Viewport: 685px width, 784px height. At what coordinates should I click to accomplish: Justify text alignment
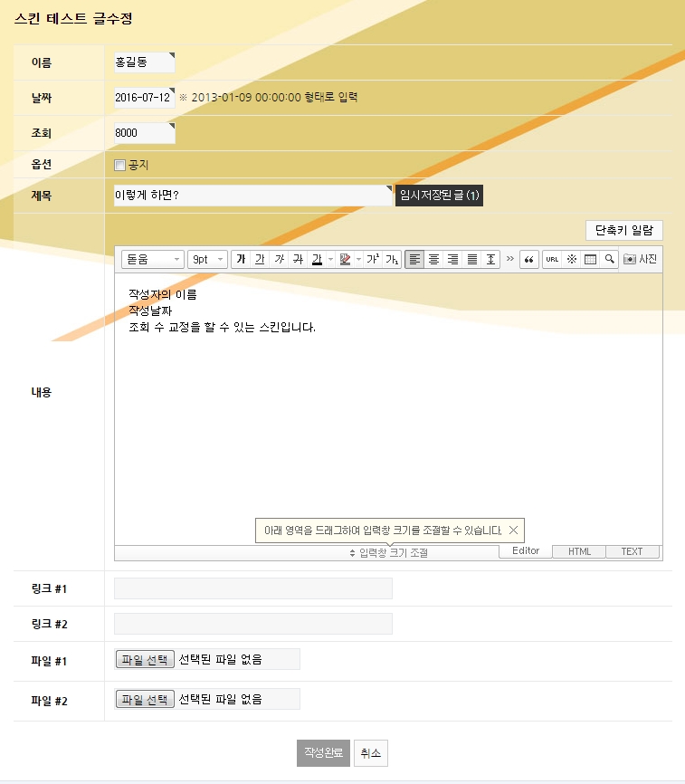tap(471, 259)
